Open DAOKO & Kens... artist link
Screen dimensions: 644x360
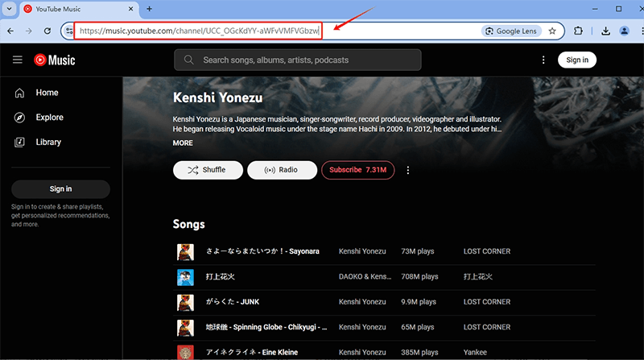point(365,276)
